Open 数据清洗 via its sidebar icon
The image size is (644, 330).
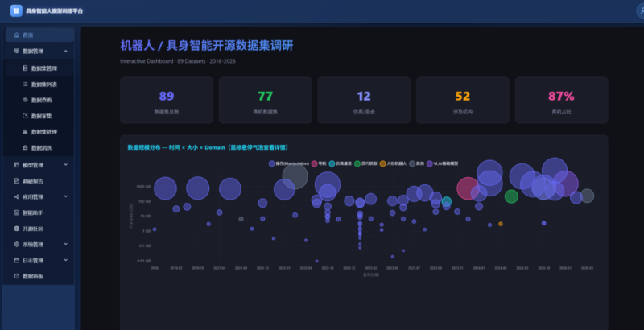click(25, 147)
